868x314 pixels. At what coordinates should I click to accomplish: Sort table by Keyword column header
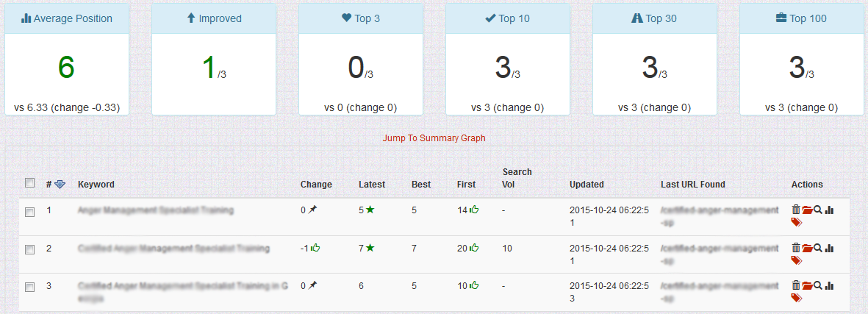(x=96, y=185)
